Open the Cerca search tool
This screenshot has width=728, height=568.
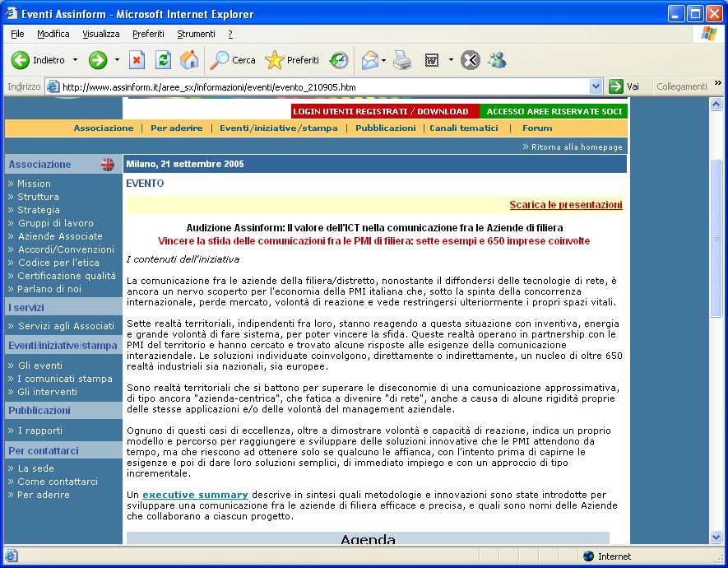[233, 60]
